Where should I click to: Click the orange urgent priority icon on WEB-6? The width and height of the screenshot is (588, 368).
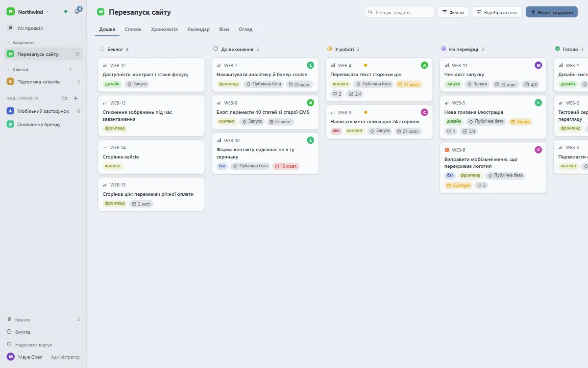click(447, 150)
